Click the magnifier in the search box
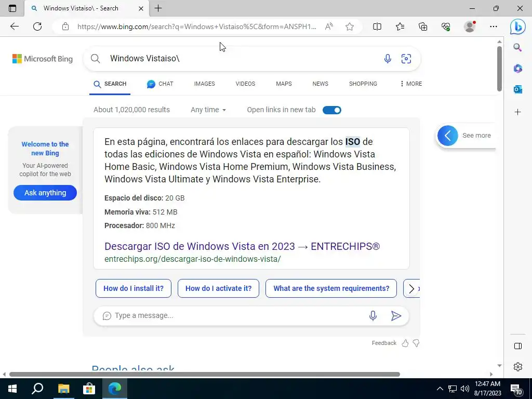532x399 pixels. pos(96,59)
